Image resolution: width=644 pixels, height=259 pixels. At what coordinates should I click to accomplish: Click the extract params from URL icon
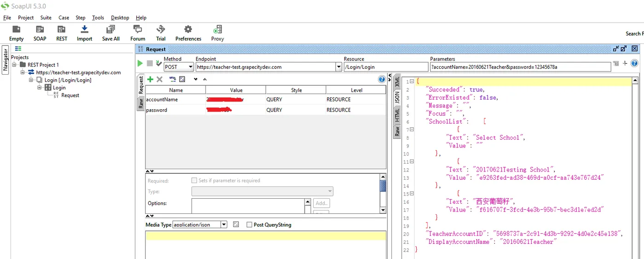[x=172, y=79]
